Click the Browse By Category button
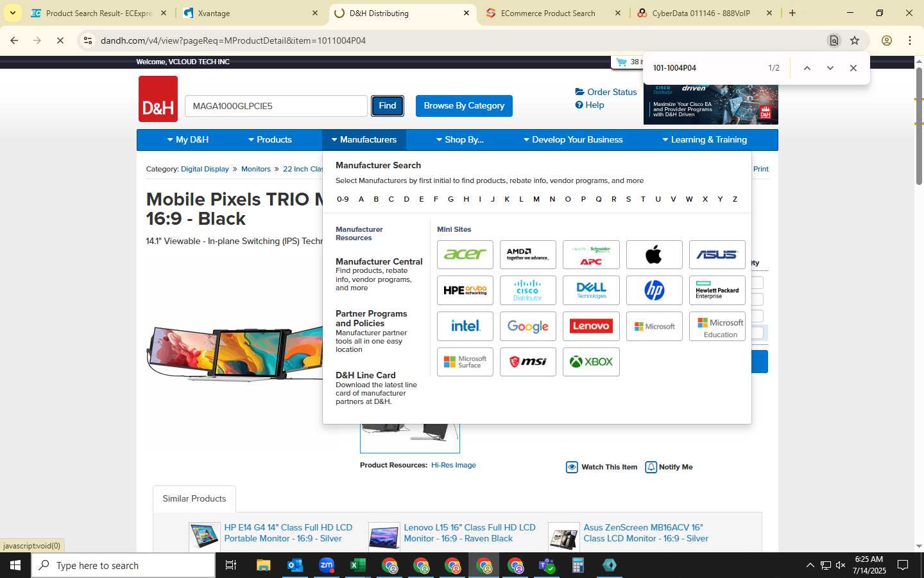The image size is (924, 578). point(464,106)
